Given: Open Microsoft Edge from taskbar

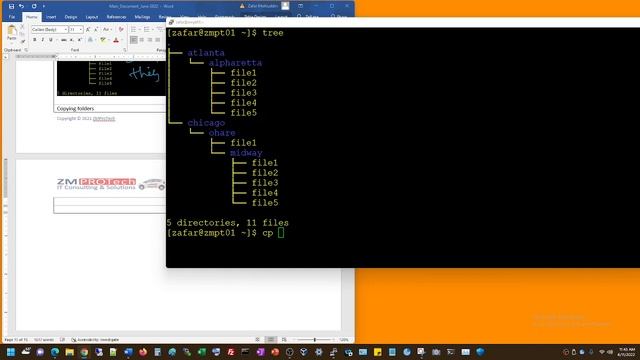Looking at the screenshot, I should [55, 352].
